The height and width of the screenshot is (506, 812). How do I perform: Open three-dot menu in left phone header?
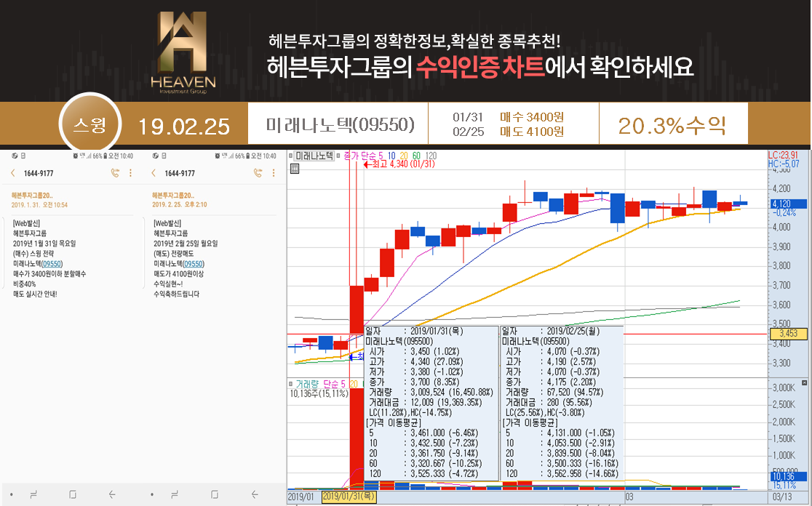(130, 173)
